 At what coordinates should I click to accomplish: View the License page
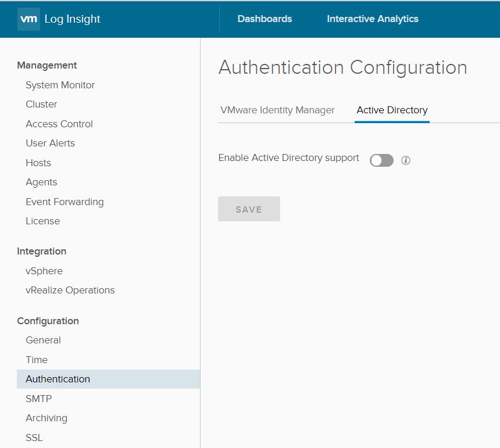pyautogui.click(x=42, y=221)
